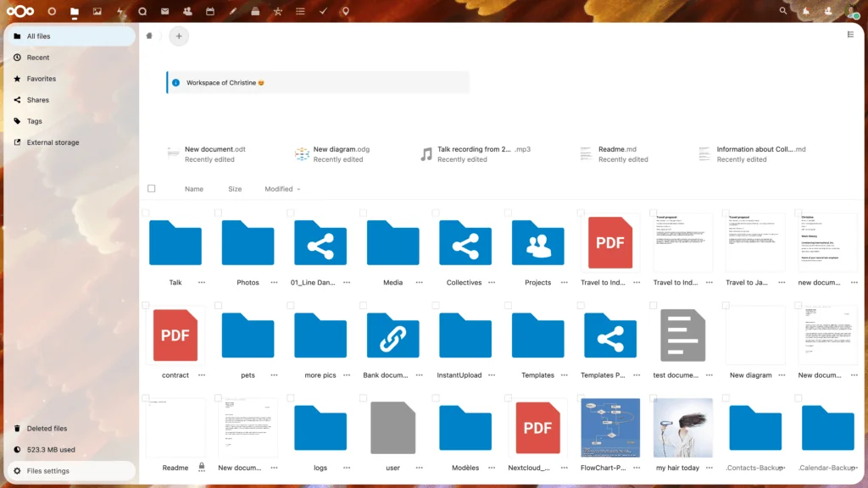868x488 pixels.
Task: Open the Maps location pin app
Action: (346, 11)
